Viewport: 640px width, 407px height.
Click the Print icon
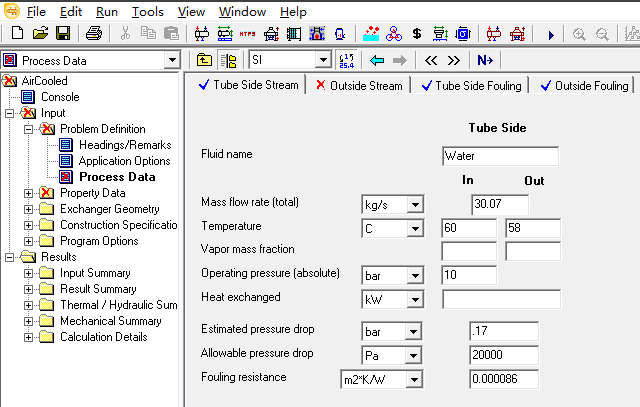(x=94, y=33)
